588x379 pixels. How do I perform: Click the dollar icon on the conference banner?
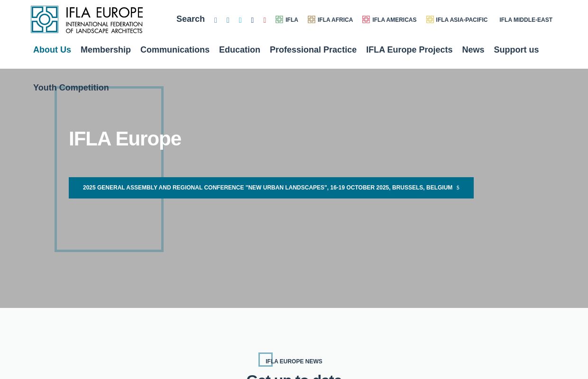click(458, 188)
